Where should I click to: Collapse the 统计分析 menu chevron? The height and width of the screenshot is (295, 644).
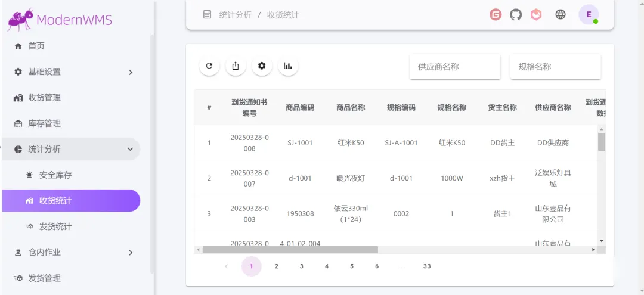(131, 150)
